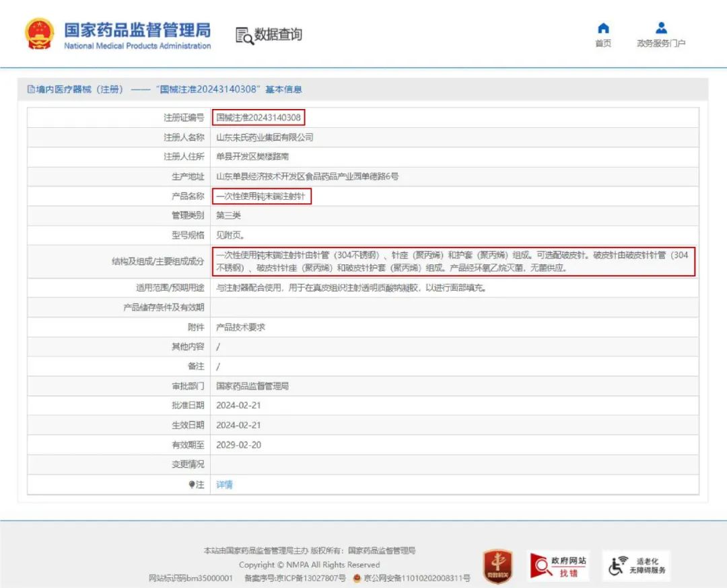Open the 政务服务门户 user icon
This screenshot has height=588, width=727.
pyautogui.click(x=661, y=28)
